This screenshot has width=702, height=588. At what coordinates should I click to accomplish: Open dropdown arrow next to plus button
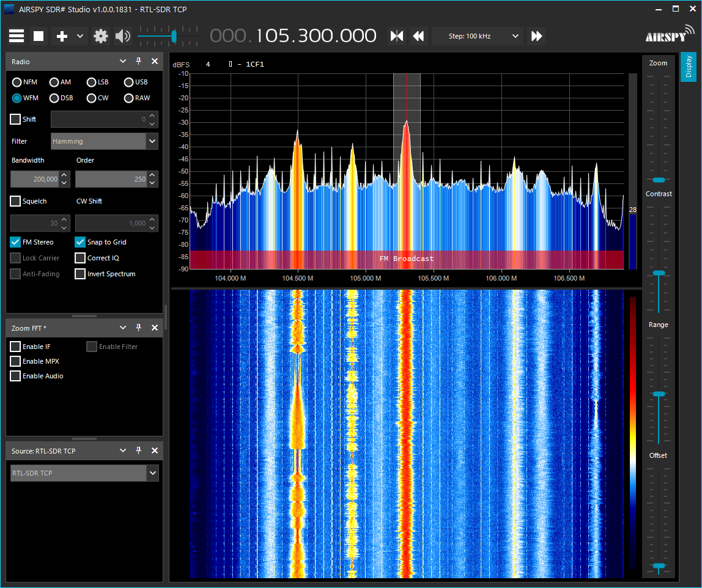(80, 36)
